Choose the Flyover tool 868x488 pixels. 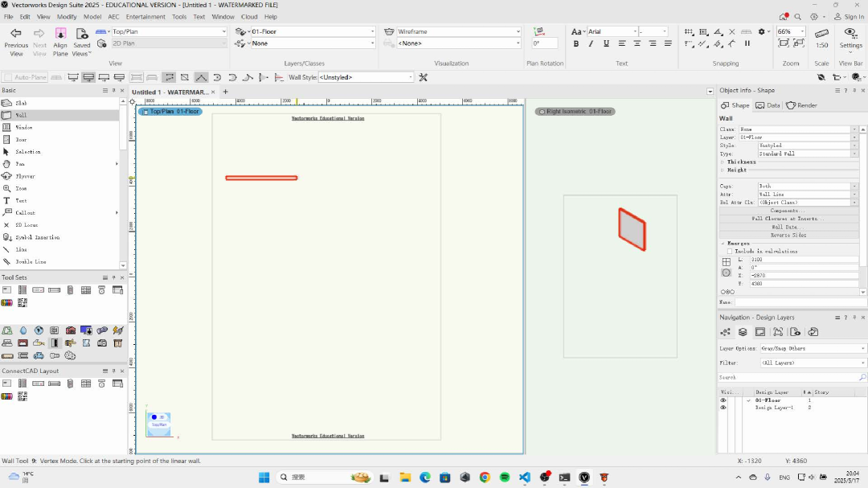pyautogui.click(x=25, y=176)
